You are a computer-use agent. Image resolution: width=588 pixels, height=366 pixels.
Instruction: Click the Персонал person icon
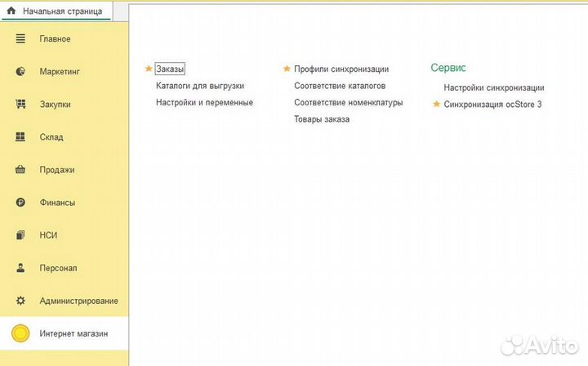(20, 268)
